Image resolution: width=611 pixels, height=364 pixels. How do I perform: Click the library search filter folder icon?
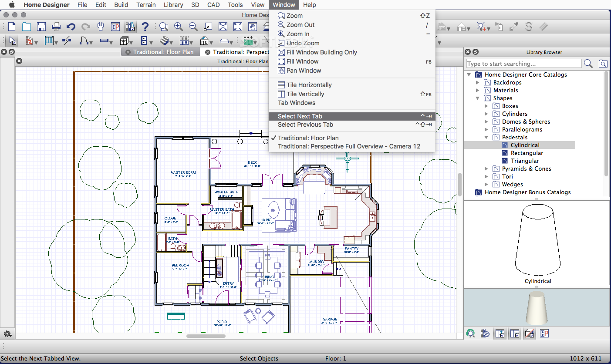603,64
